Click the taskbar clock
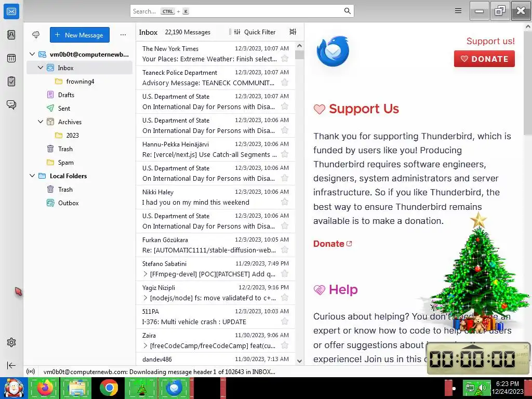This screenshot has width=532, height=399. tap(507, 388)
